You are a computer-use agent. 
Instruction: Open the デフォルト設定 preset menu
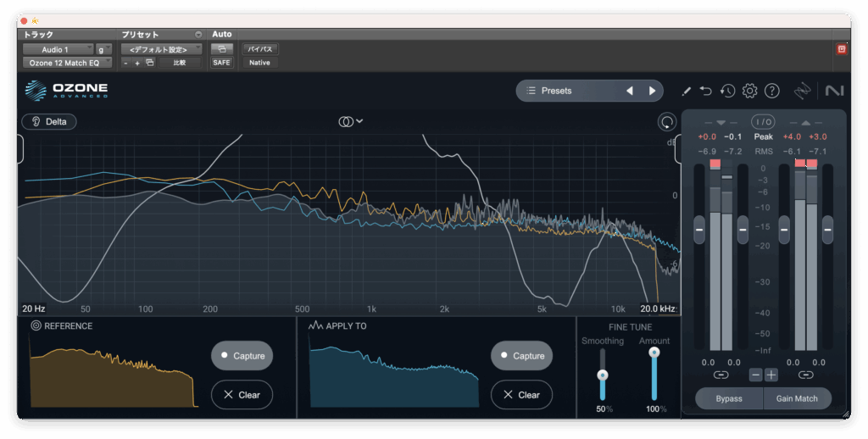161,49
